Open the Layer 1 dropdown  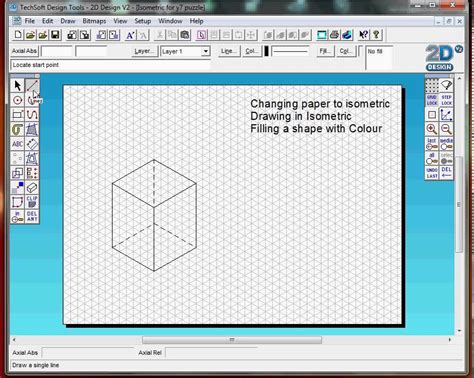(x=206, y=51)
